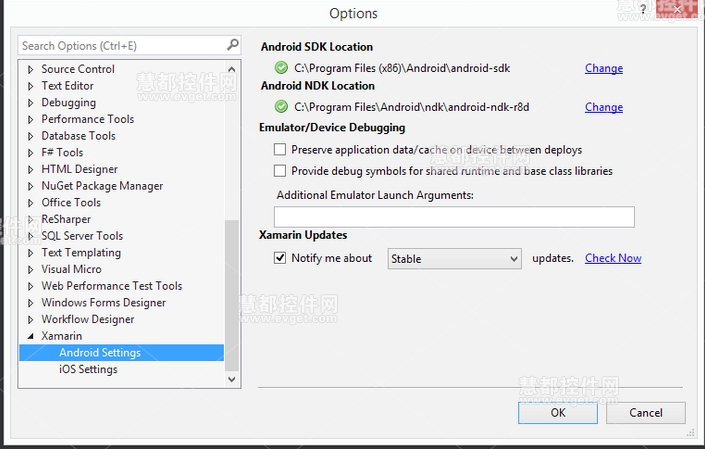Expand the HTML Designer node
Viewport: 705px width, 449px height.
tap(31, 169)
